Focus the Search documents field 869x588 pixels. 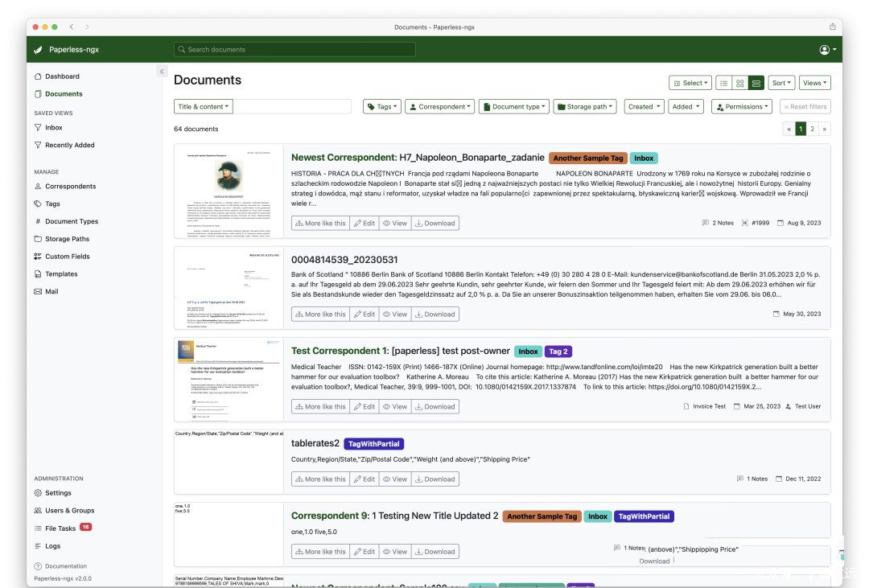(x=294, y=49)
